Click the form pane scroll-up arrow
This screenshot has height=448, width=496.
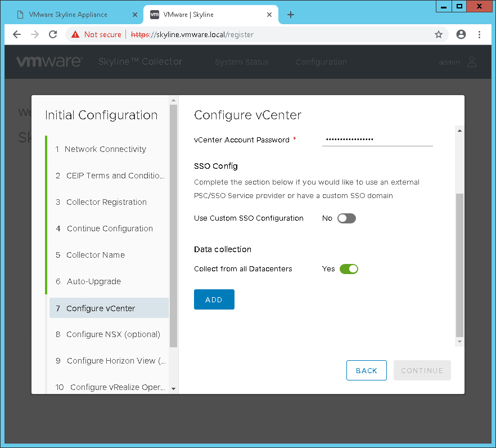pos(459,131)
